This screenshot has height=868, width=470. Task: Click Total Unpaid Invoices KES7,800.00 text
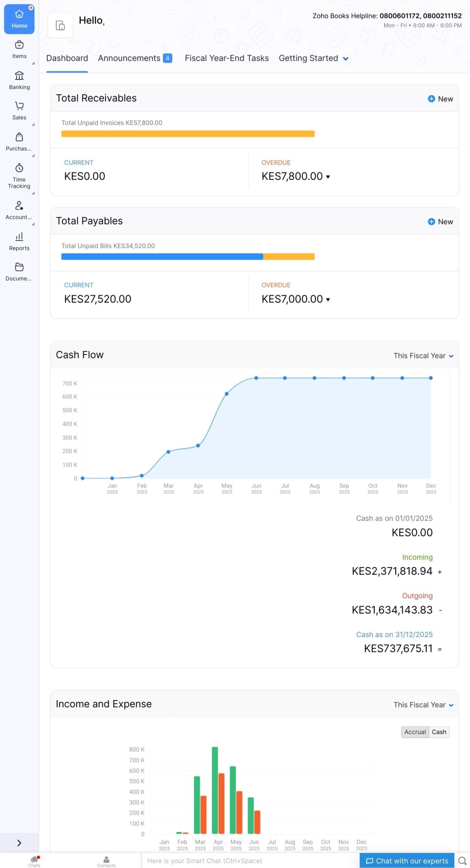(x=112, y=123)
